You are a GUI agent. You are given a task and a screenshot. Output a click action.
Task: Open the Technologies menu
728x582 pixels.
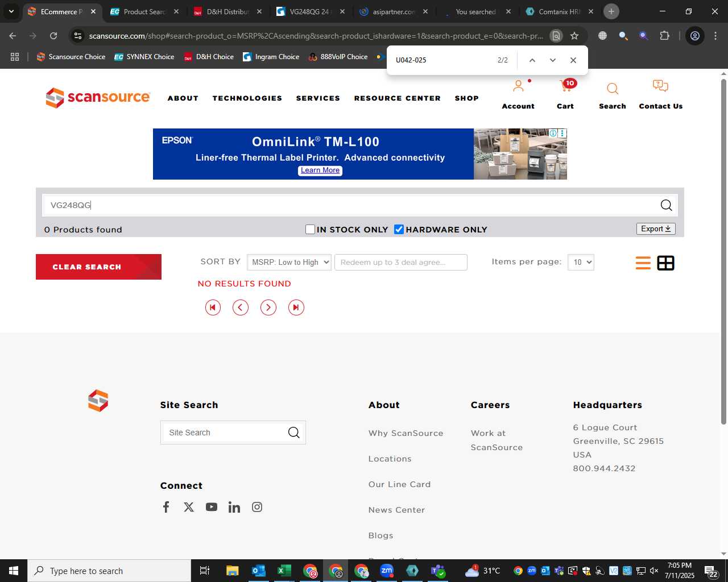tap(247, 98)
